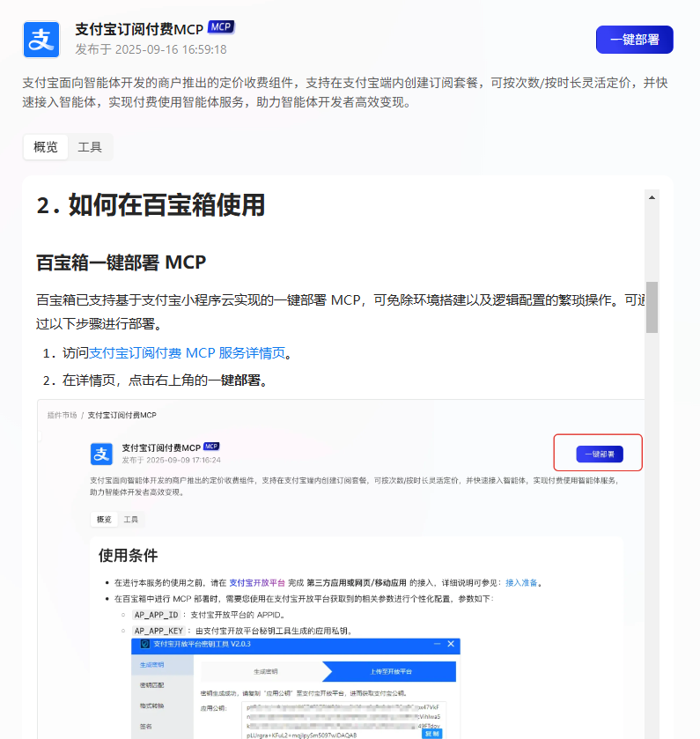Viewport: 700px width, 739px height.
Task: Switch to the 概览 tab below the description
Action: tap(46, 147)
